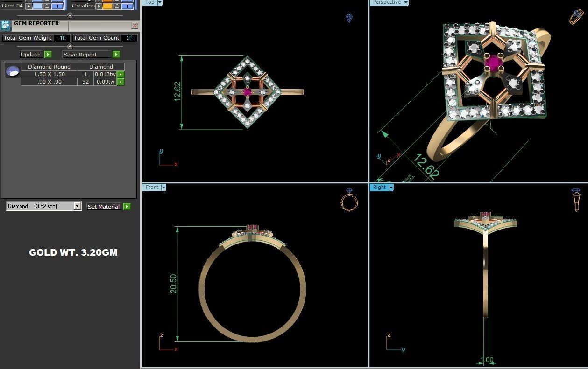
Task: Click the Total Gem Count value 33
Action: (129, 38)
